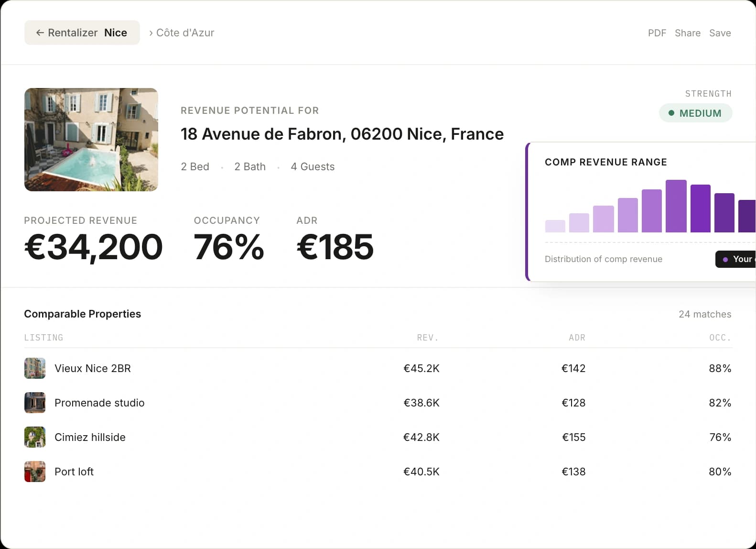The height and width of the screenshot is (549, 756).
Task: Click the 80% occupancy cell
Action: (x=720, y=472)
